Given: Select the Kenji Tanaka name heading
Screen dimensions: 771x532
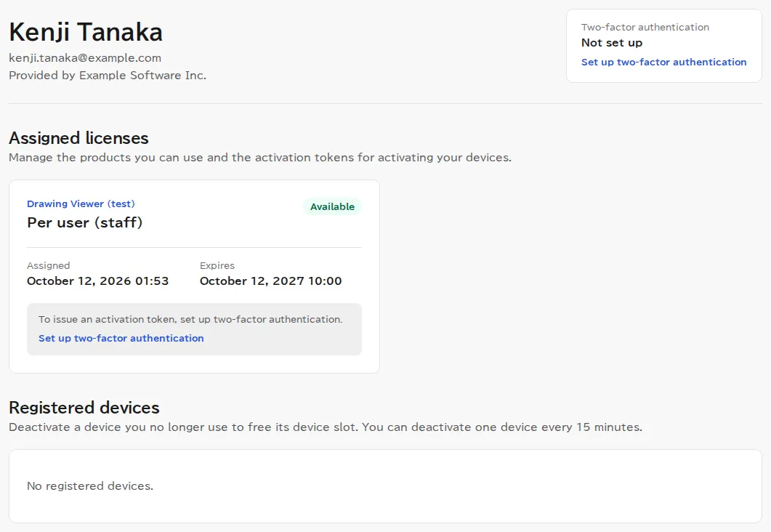Looking at the screenshot, I should (x=86, y=33).
